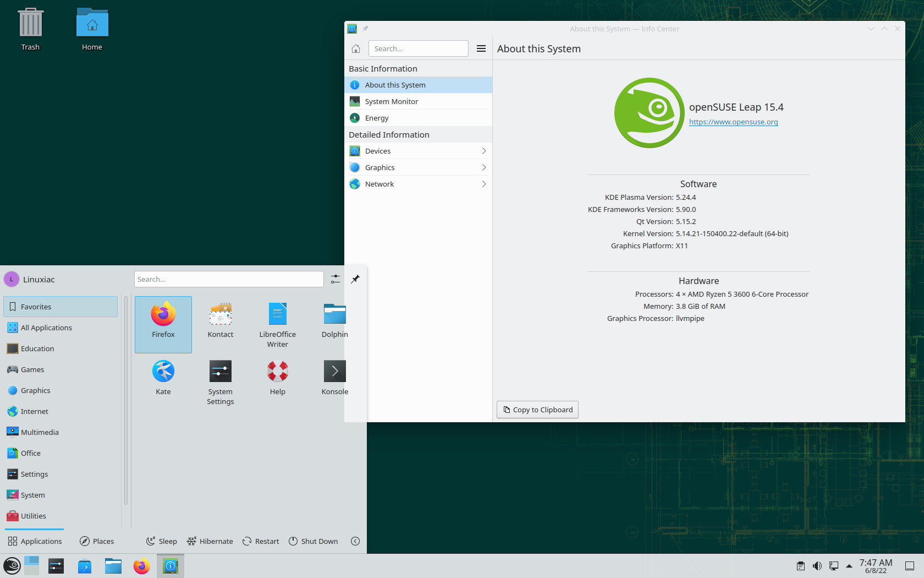Open the Utilities category in launcher

pyautogui.click(x=61, y=516)
